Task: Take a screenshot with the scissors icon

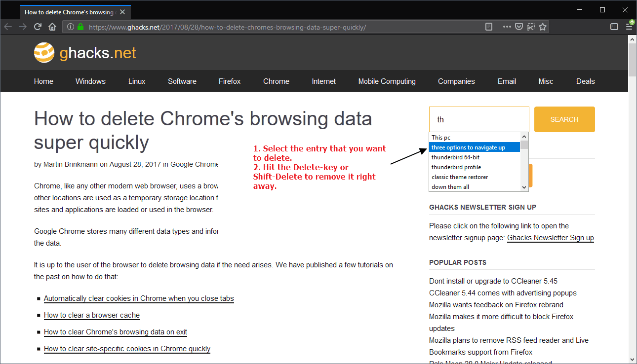Action: 530,27
